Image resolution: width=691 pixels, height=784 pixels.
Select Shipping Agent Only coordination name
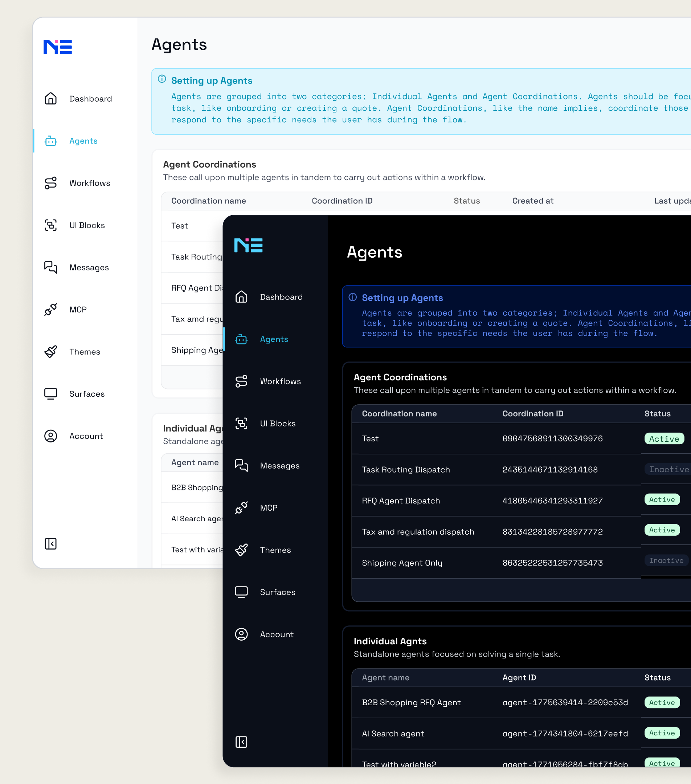(x=402, y=563)
